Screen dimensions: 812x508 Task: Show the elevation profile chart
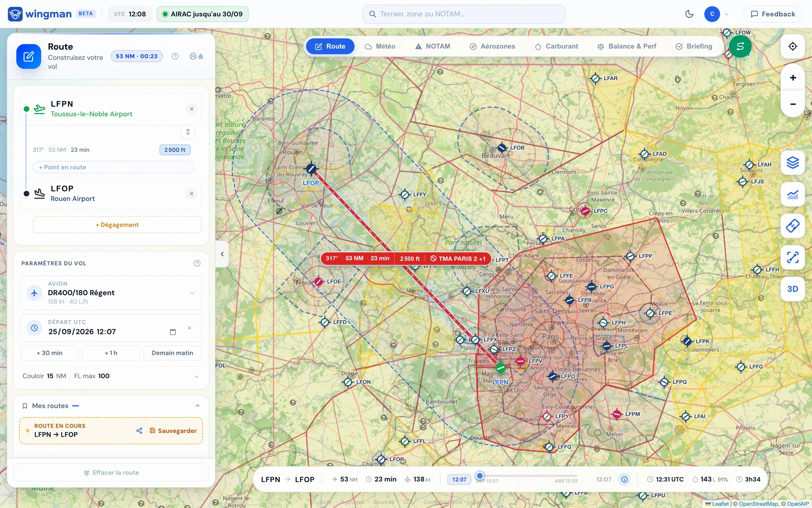coord(793,194)
